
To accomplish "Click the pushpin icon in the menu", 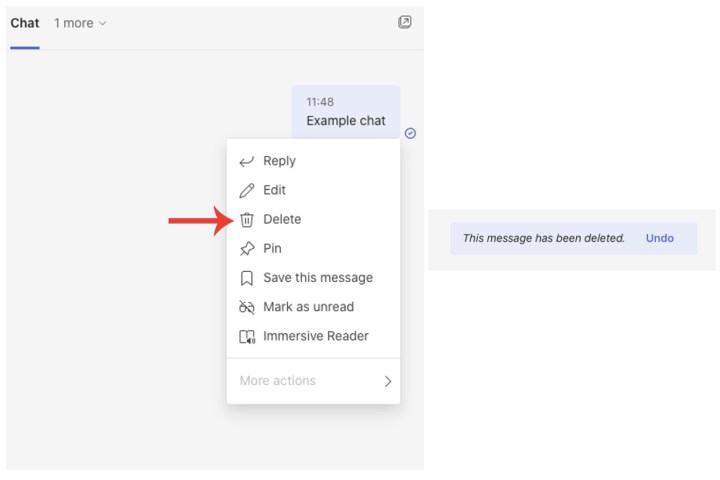I will 247,249.
